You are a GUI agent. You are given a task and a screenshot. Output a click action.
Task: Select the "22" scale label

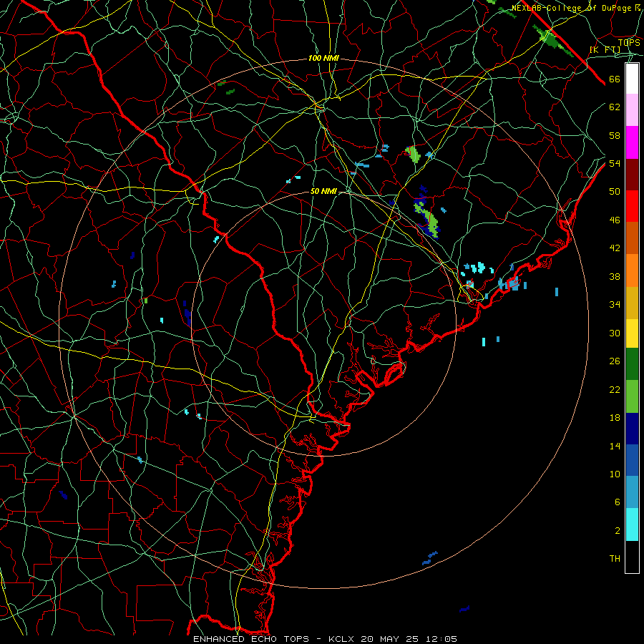coord(615,389)
